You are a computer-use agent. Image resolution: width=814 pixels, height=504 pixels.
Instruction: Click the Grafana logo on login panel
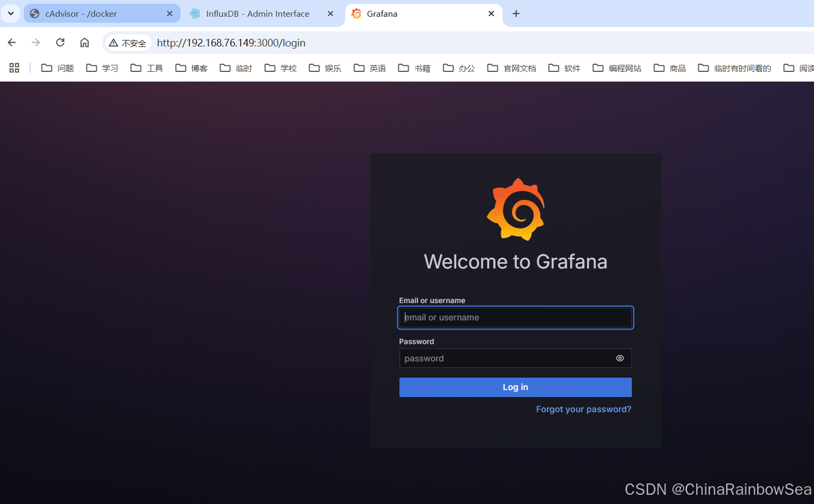pyautogui.click(x=516, y=210)
